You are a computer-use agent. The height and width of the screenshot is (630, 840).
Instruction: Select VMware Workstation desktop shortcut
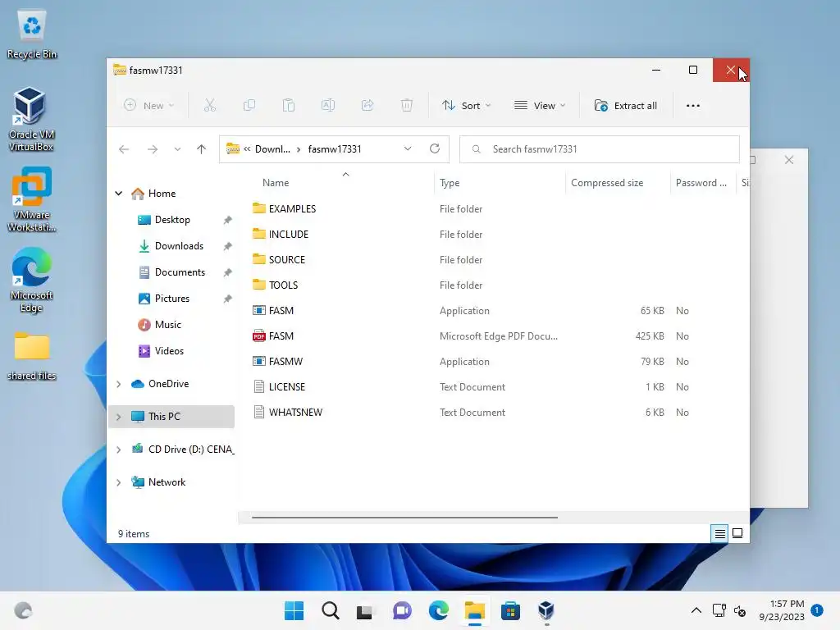point(31,199)
